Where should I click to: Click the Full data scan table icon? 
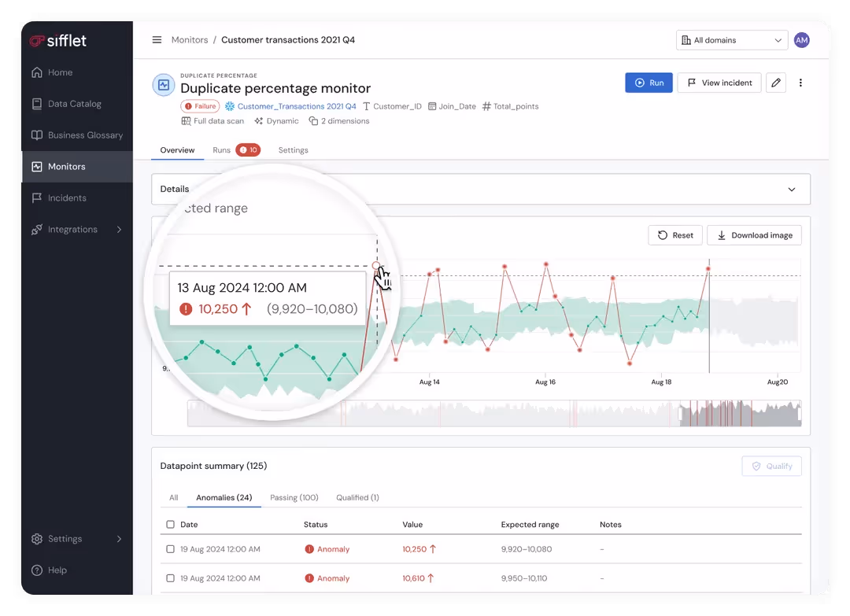click(x=186, y=121)
